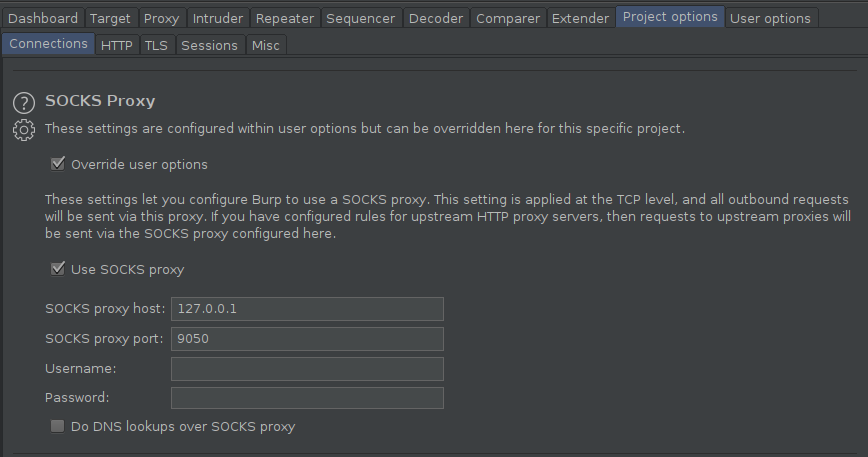Select the Project options tab

670,17
